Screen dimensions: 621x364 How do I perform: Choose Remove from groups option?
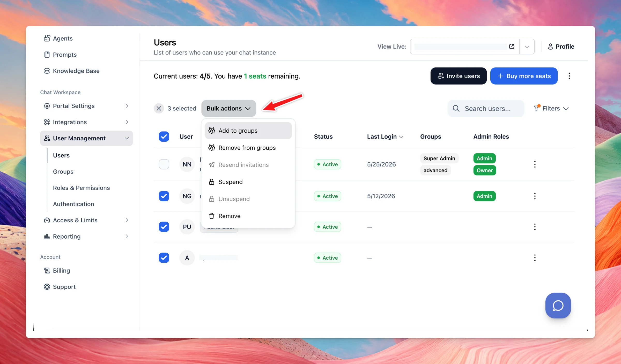[248, 148]
